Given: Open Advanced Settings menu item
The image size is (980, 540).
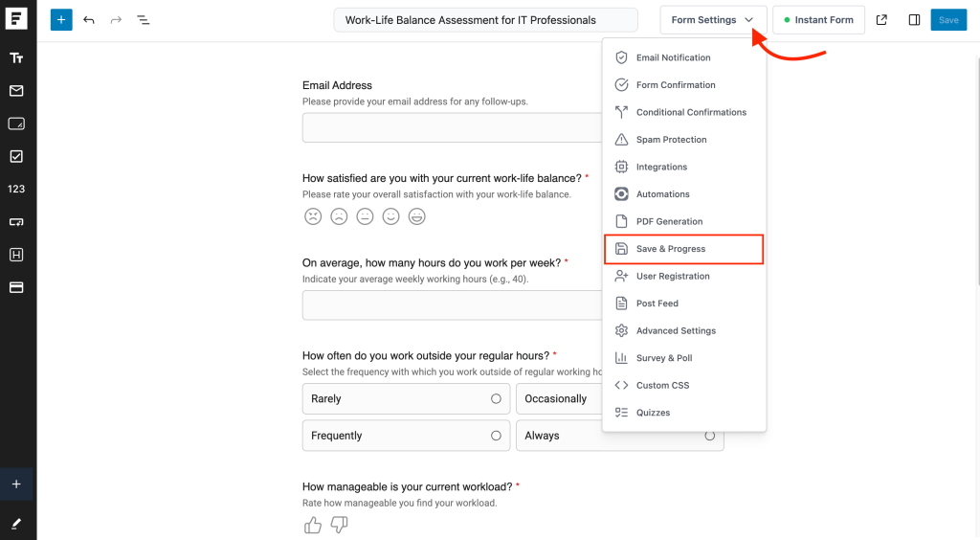Looking at the screenshot, I should coord(683,330).
